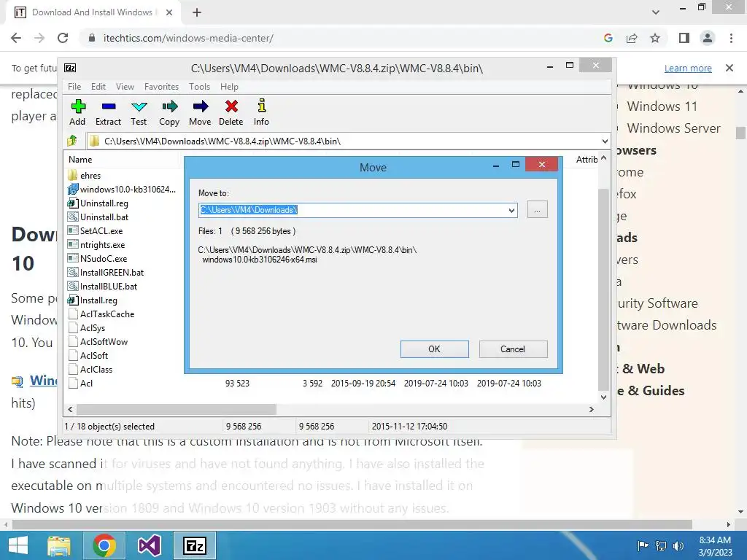Bookmark this page with the star icon

coord(655,38)
